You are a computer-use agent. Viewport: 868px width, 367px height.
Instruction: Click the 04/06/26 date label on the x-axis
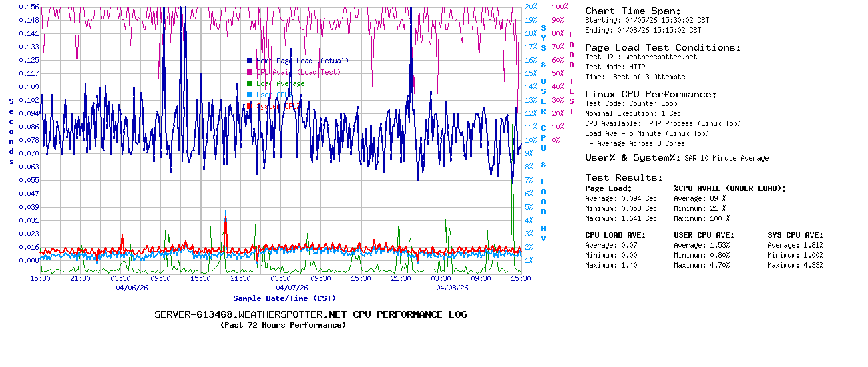[x=131, y=288]
